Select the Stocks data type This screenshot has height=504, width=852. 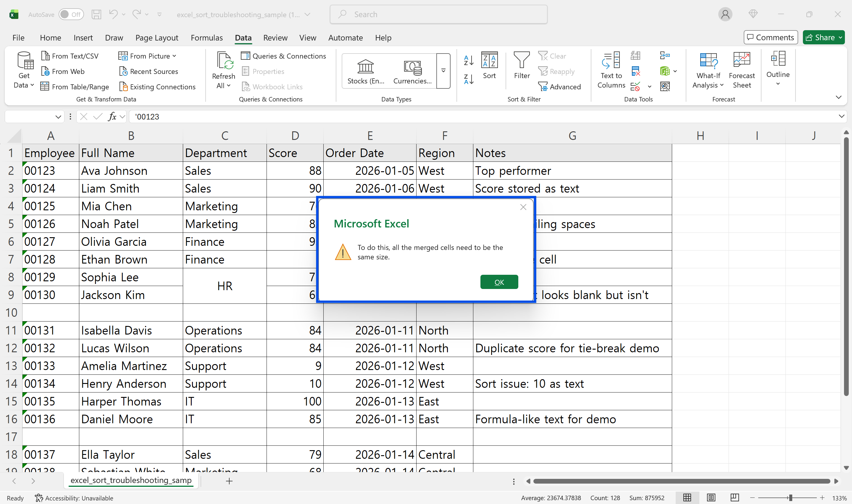366,71
